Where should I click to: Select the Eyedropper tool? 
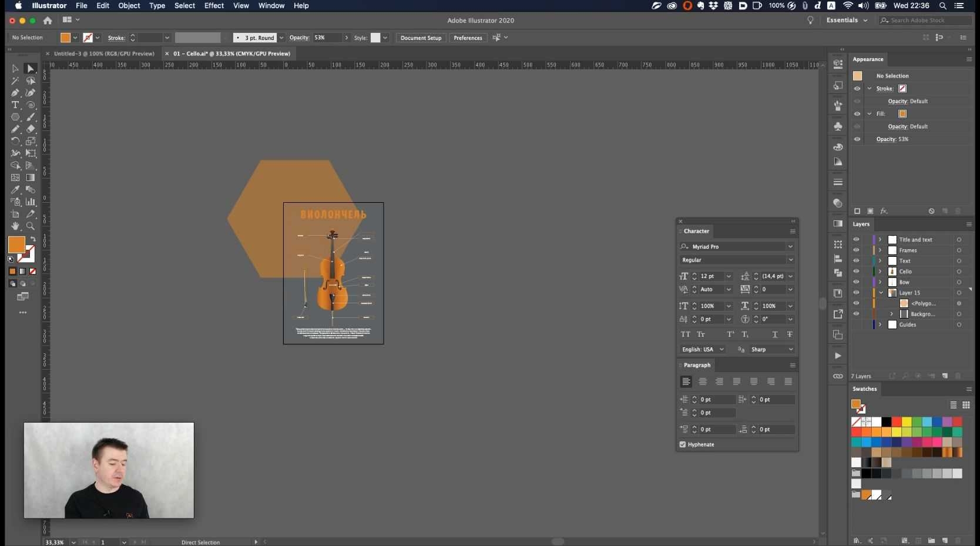click(x=15, y=190)
